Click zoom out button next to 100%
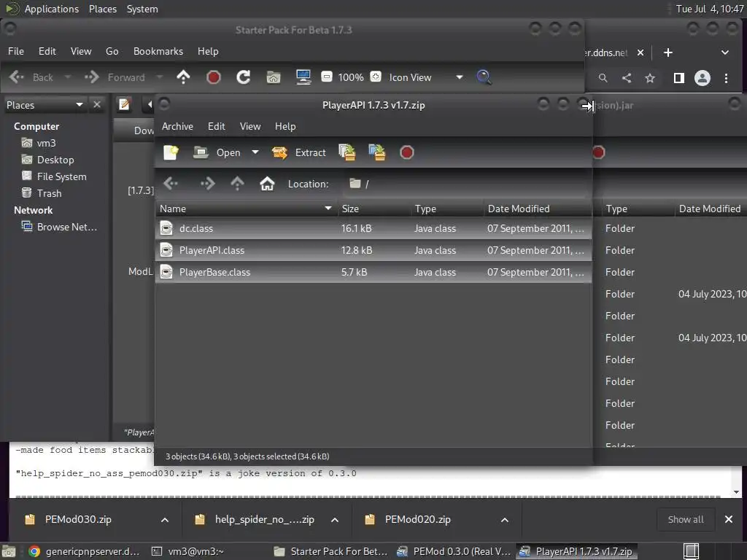The height and width of the screenshot is (560, 747). click(326, 77)
